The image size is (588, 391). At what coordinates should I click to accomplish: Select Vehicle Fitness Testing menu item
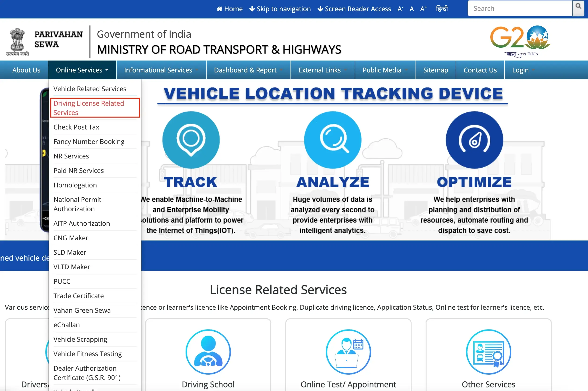[x=95, y=354]
